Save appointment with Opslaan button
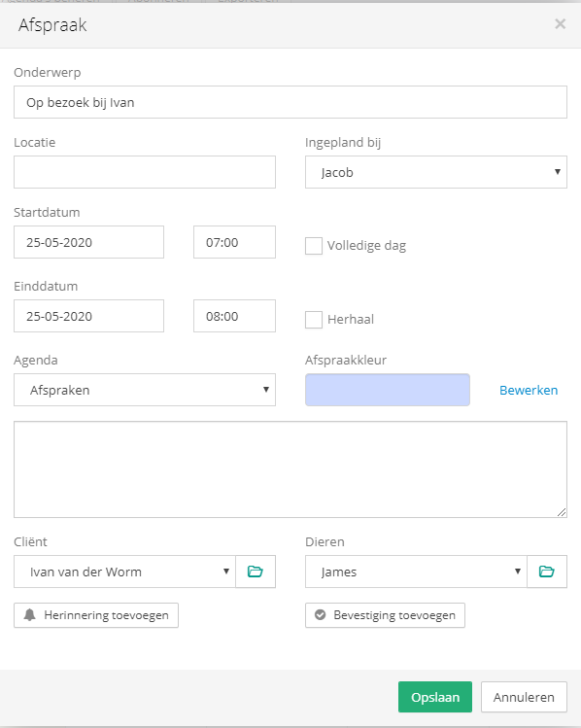The height and width of the screenshot is (728, 581). (435, 697)
